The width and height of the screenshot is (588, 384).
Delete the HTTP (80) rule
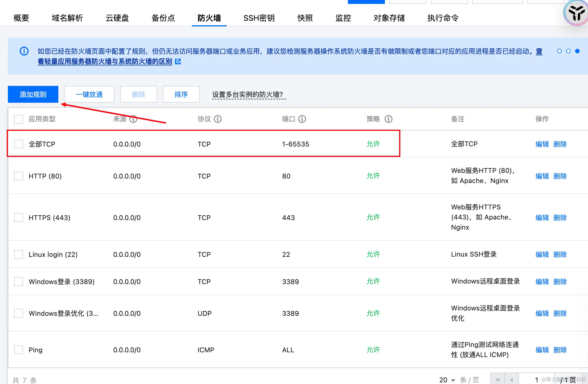tap(560, 176)
